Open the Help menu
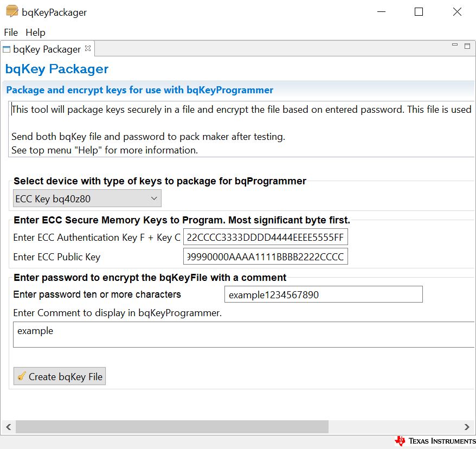 click(x=35, y=33)
